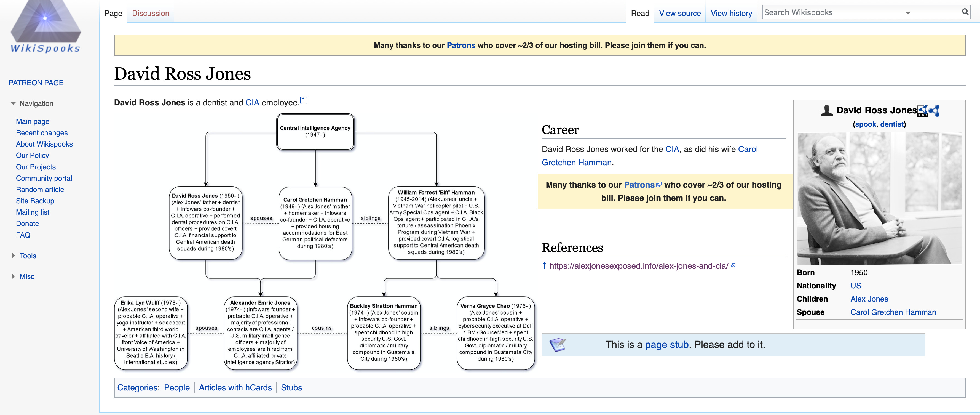Click the blue share graph icon
The image size is (980, 415).
(934, 110)
